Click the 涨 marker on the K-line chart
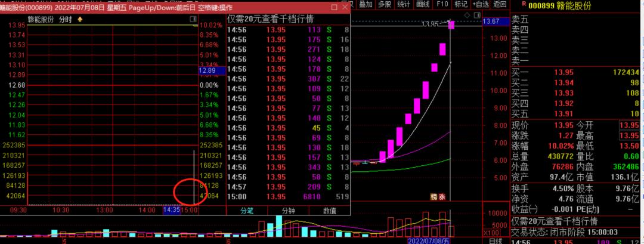This screenshot has width=644, height=244. pyautogui.click(x=442, y=196)
